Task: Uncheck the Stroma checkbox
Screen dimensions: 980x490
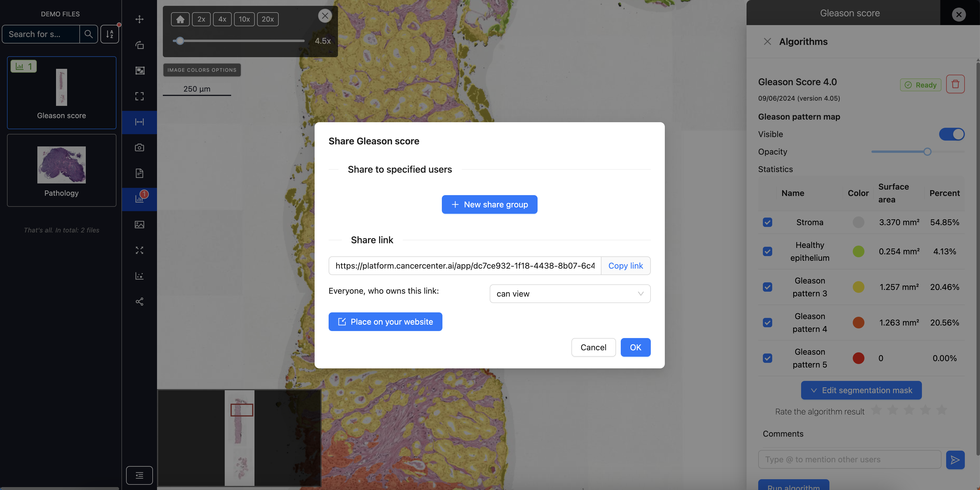Action: [x=767, y=222]
